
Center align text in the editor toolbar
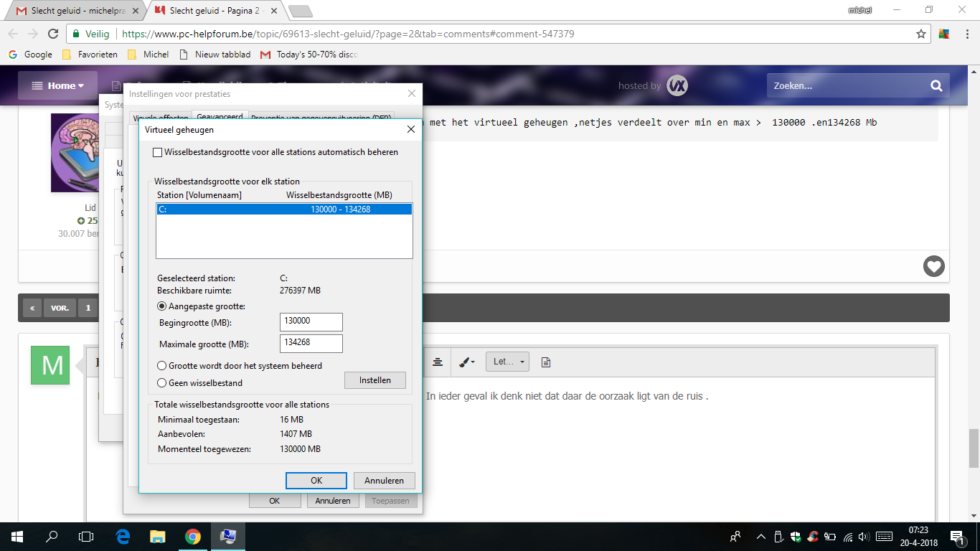click(438, 362)
